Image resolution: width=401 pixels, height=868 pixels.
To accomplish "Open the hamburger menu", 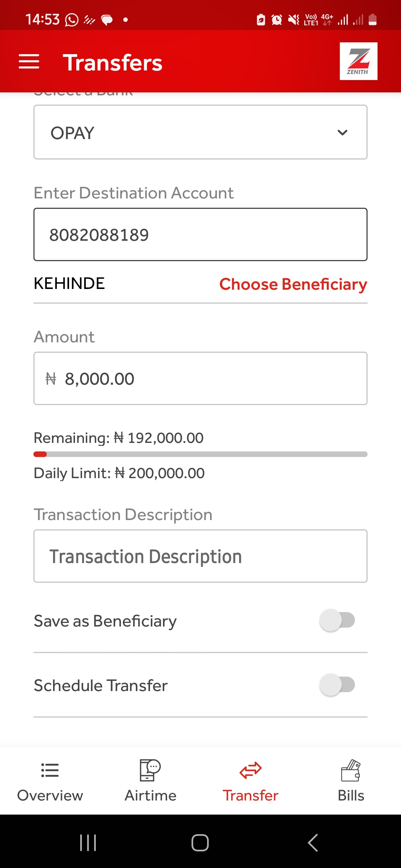I will pyautogui.click(x=29, y=62).
